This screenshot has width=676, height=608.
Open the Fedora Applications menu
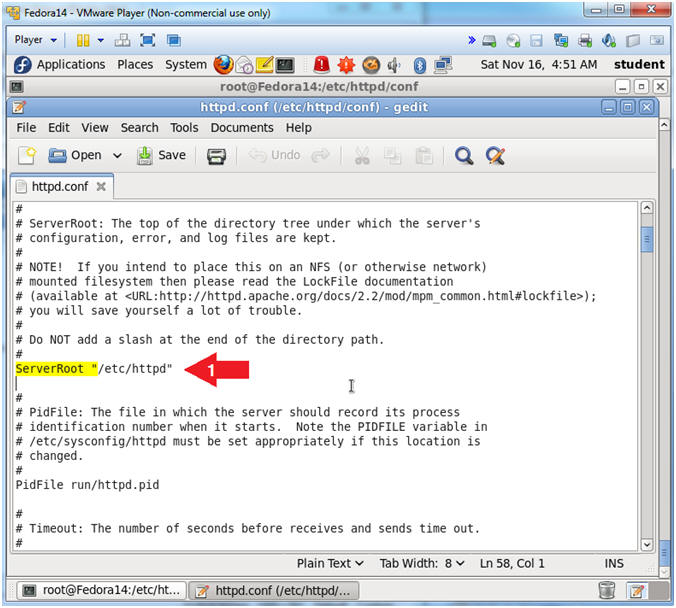pos(59,65)
